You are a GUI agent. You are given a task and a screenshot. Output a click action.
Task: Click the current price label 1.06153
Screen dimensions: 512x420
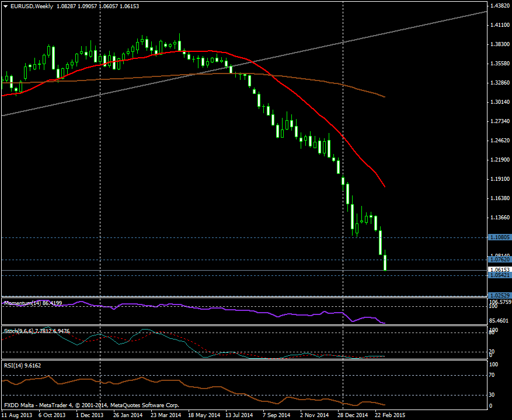click(x=499, y=269)
